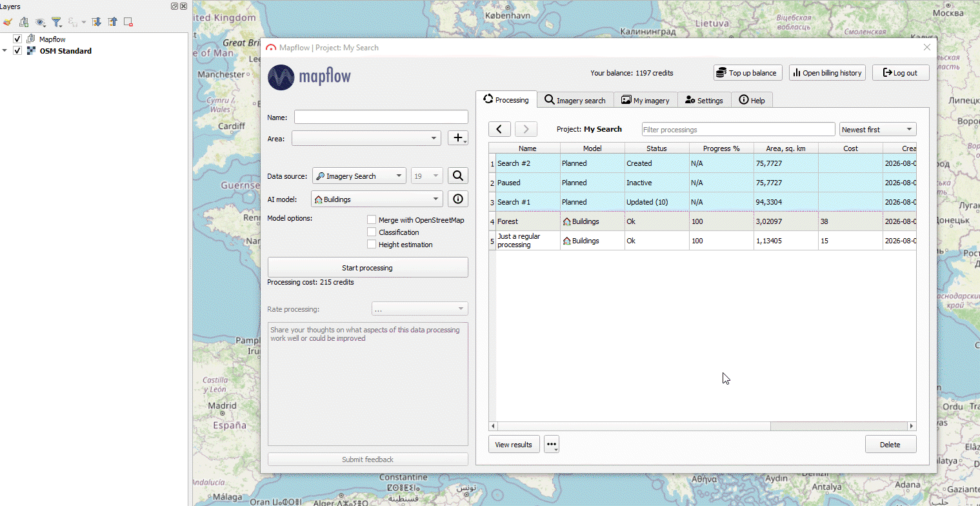
Task: Sort the table by Status column header
Action: point(657,148)
